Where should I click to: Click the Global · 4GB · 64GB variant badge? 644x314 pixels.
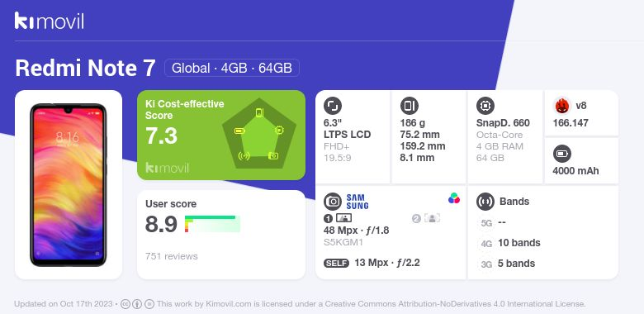point(232,68)
